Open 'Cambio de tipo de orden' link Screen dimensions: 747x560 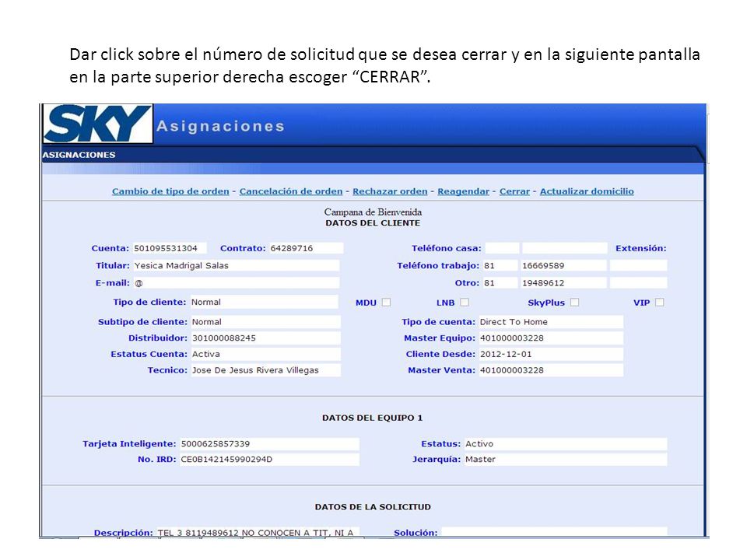click(x=170, y=191)
